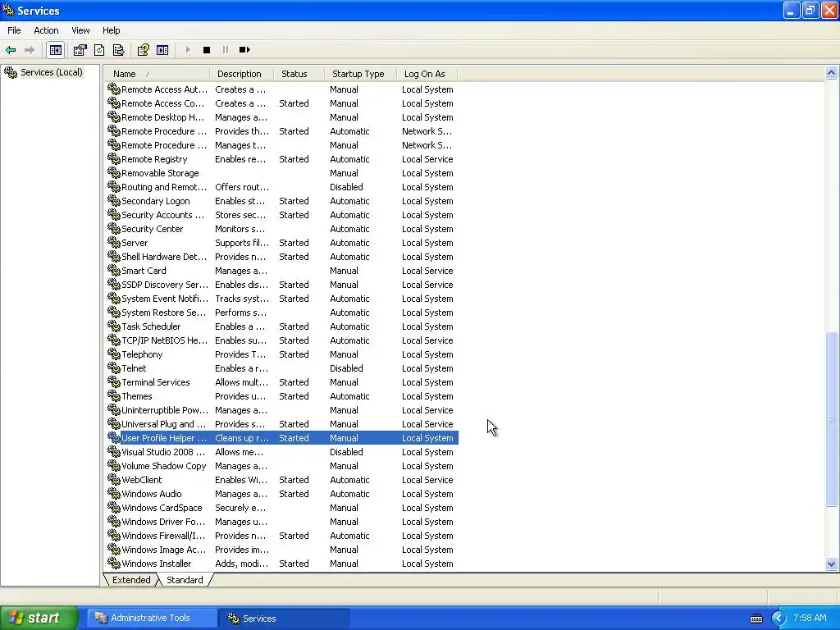Click the Refresh toolbar icon
This screenshot has height=630, width=840.
99,50
